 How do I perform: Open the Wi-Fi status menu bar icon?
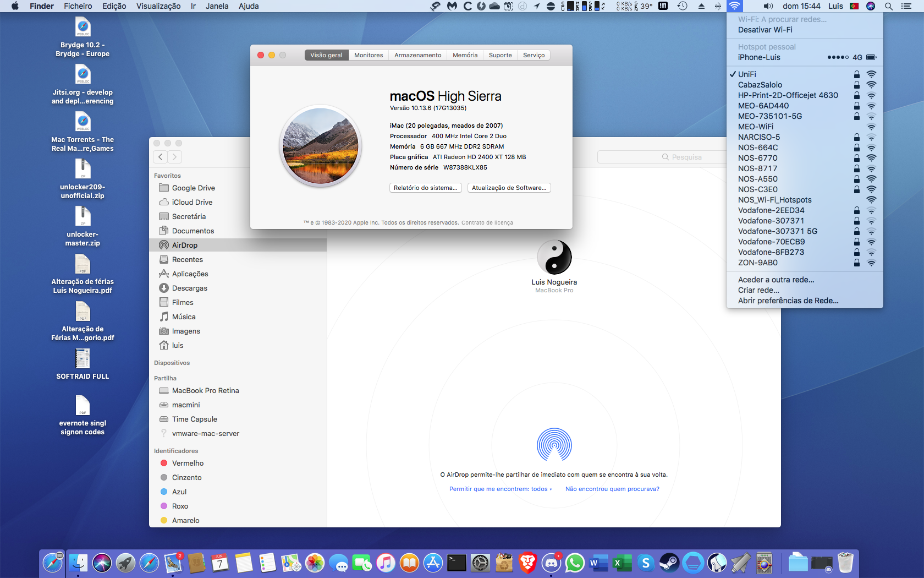point(734,6)
